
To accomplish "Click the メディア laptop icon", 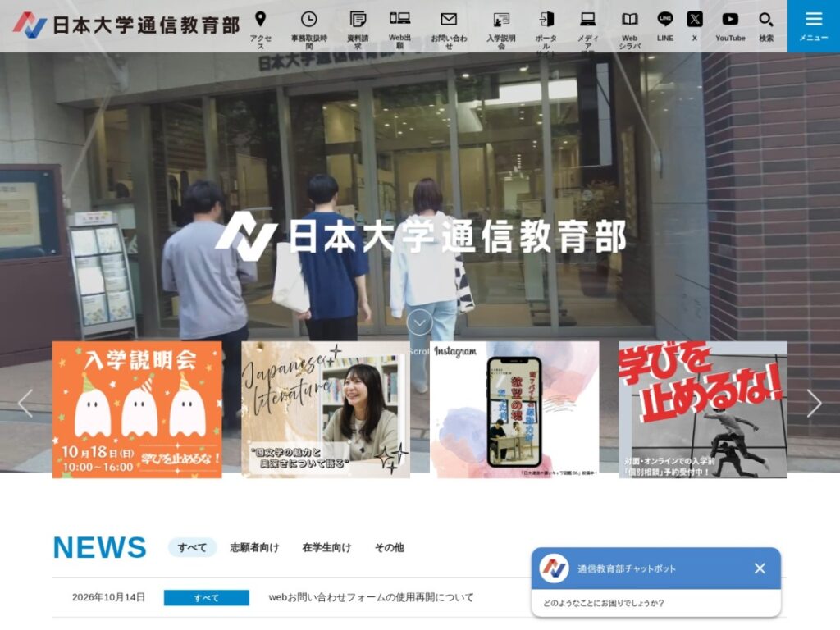I will click(587, 20).
